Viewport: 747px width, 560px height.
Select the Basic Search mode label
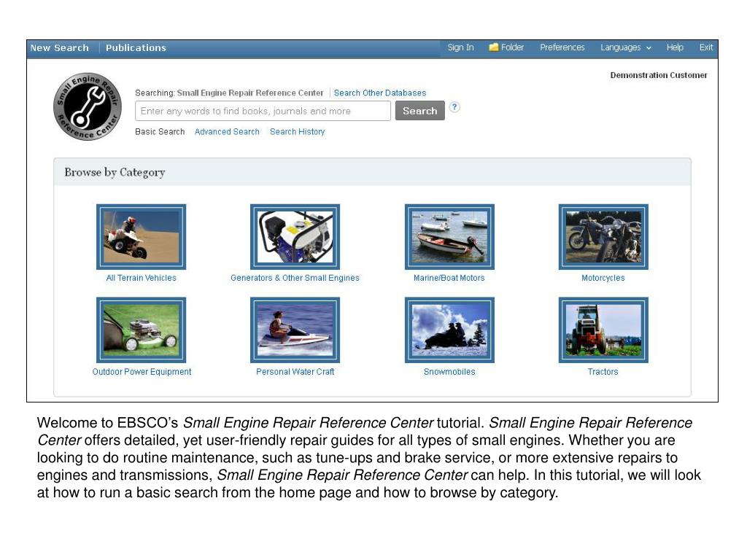(160, 131)
